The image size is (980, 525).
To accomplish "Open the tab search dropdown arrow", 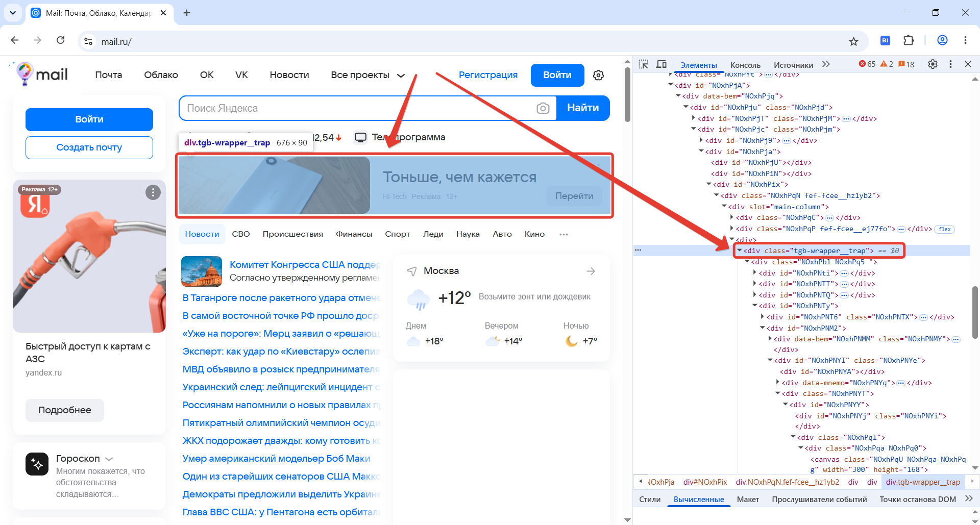I will [13, 13].
